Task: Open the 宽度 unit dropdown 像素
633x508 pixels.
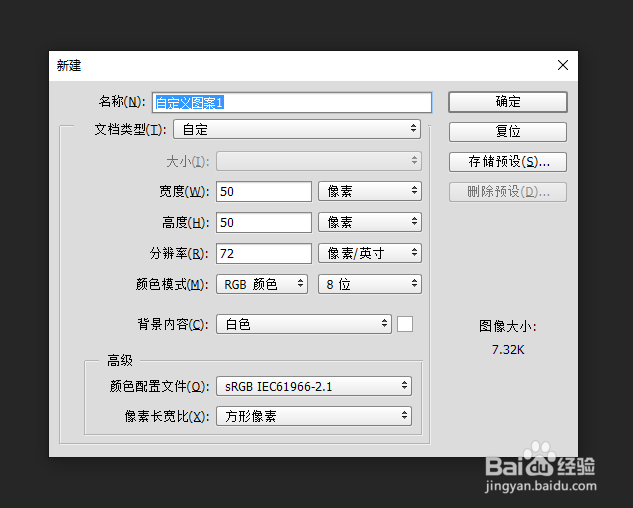Action: click(370, 191)
